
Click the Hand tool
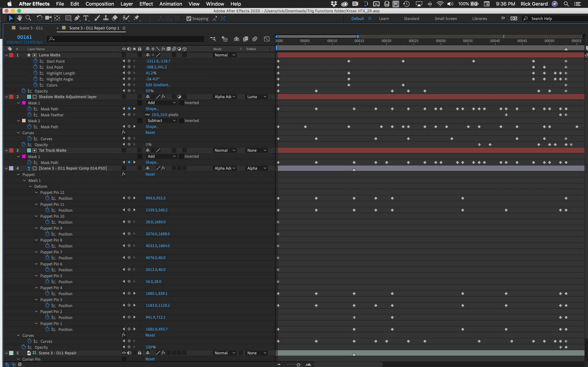coord(19,18)
